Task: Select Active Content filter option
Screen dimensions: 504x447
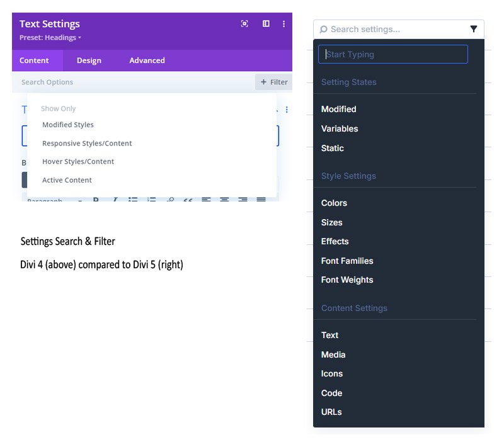Action: tap(67, 180)
